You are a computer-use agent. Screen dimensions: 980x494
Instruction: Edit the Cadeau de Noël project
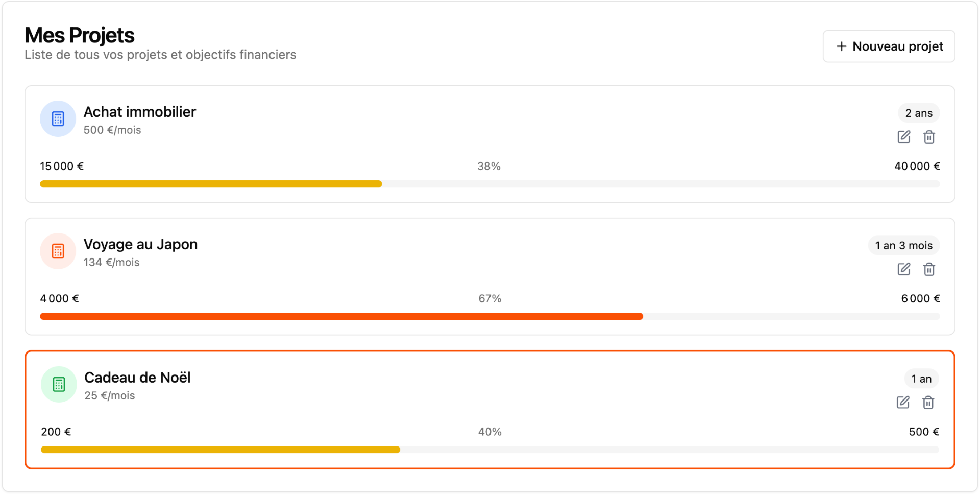(902, 403)
